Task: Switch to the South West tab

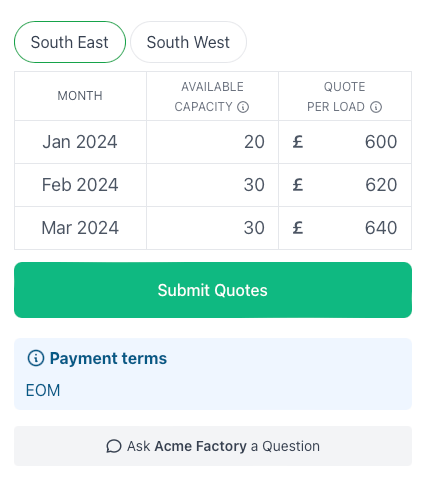Action: (188, 42)
